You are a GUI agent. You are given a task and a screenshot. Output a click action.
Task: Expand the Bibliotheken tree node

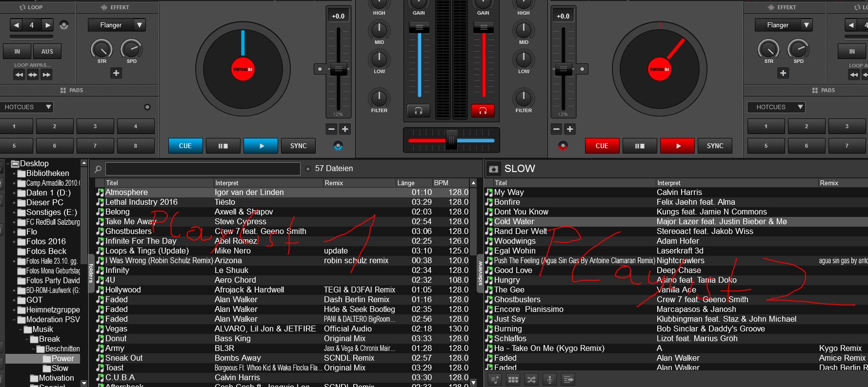[14, 174]
